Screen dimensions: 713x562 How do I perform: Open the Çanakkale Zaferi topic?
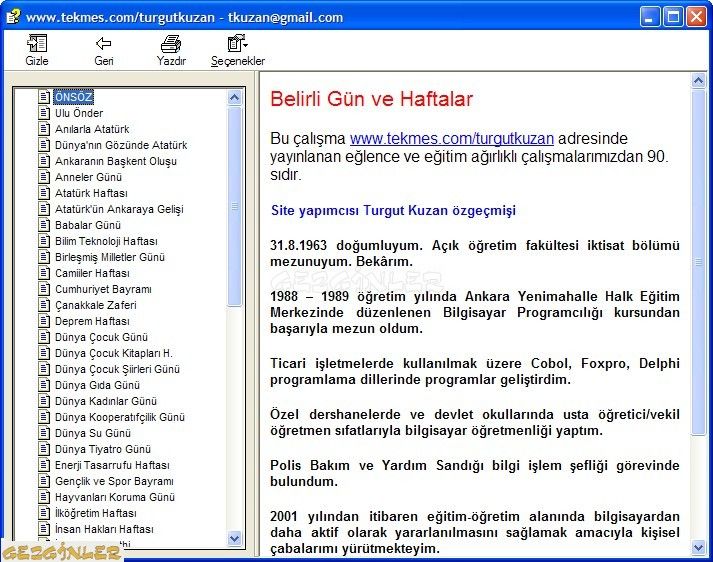[x=95, y=305]
